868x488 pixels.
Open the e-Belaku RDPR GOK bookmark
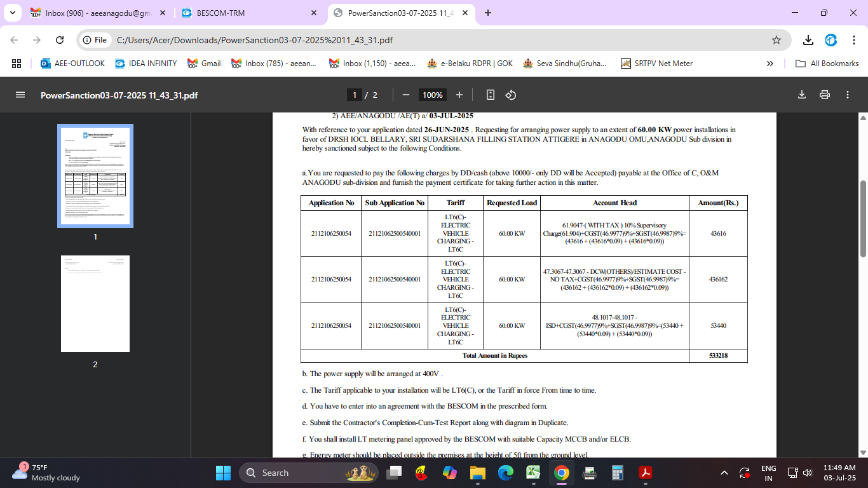click(470, 64)
